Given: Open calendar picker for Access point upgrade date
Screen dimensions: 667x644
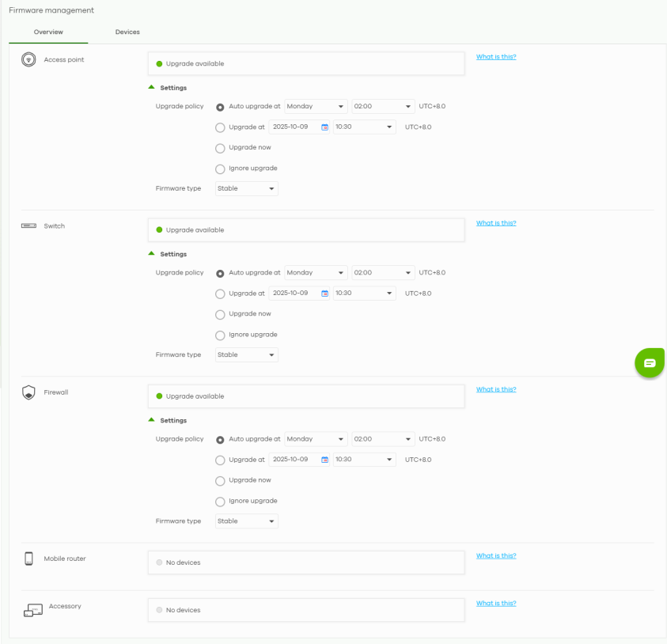Looking at the screenshot, I should pos(324,127).
